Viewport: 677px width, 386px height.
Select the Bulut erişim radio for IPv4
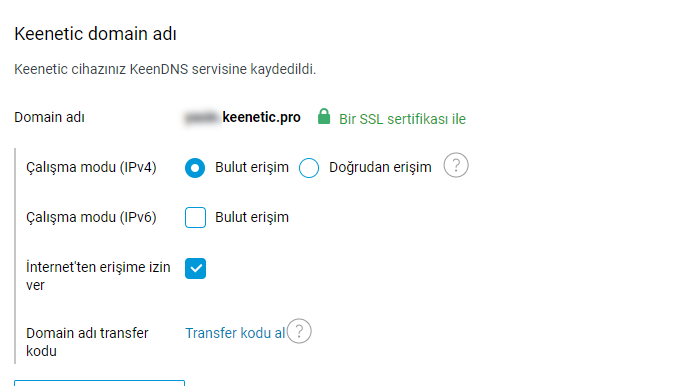coord(195,168)
